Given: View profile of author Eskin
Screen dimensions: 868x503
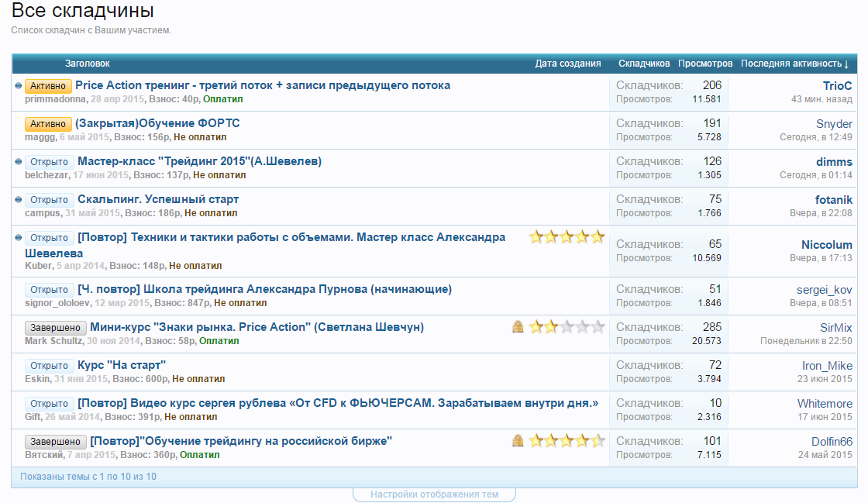Looking at the screenshot, I should [37, 379].
